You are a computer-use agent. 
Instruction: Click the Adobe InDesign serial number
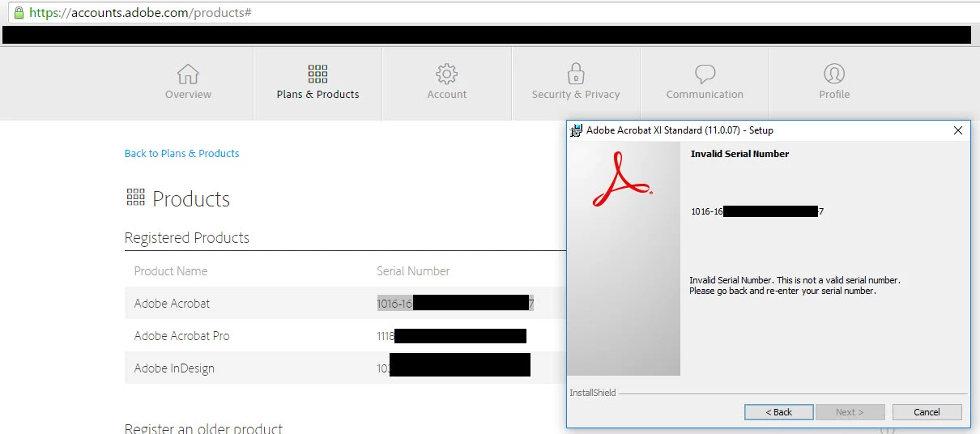[454, 365]
